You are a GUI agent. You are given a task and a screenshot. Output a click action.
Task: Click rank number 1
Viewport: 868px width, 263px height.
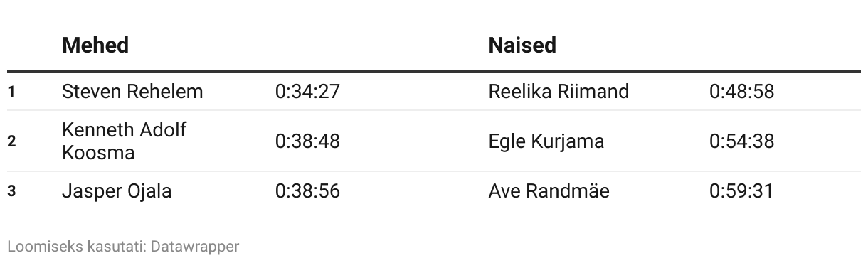[x=11, y=92]
